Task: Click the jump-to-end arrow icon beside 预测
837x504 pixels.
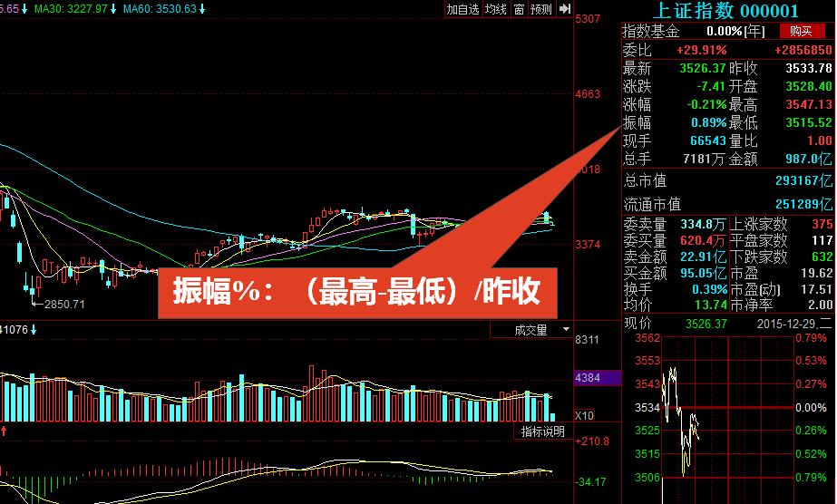Action: [565, 9]
